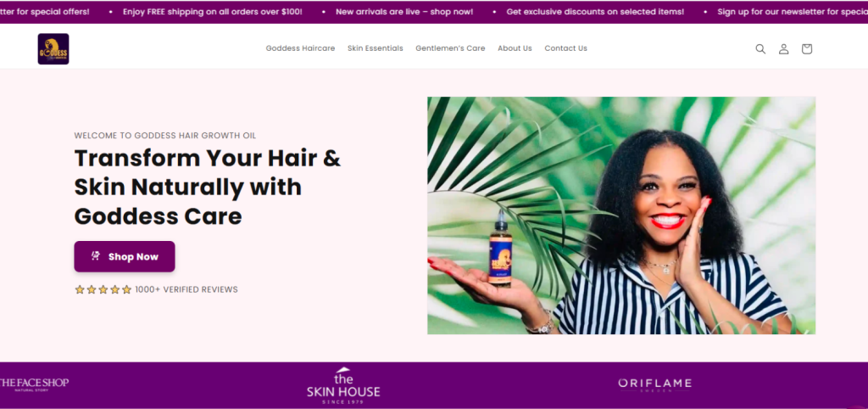Screen dimensions: 868x409
Task: Click the Oriflame Sweden brand logo
Action: 655,384
